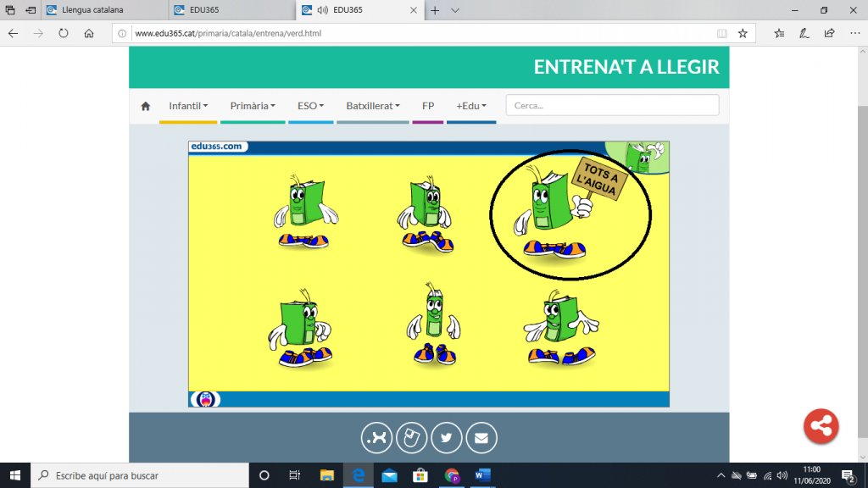Click the red share floating button

point(821,426)
